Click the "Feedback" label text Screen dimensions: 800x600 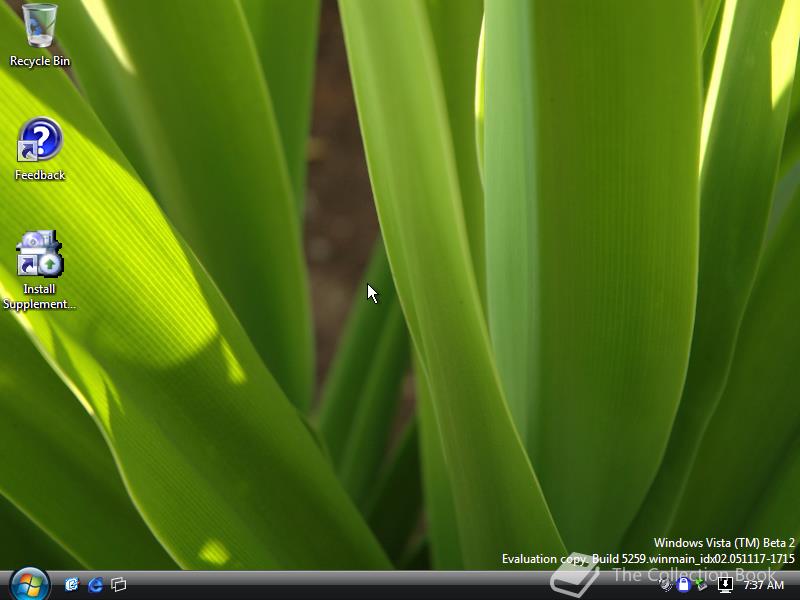[x=40, y=175]
